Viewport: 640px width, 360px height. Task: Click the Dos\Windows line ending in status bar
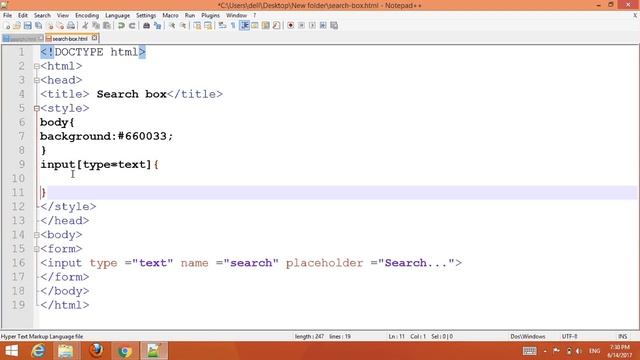pyautogui.click(x=528, y=337)
